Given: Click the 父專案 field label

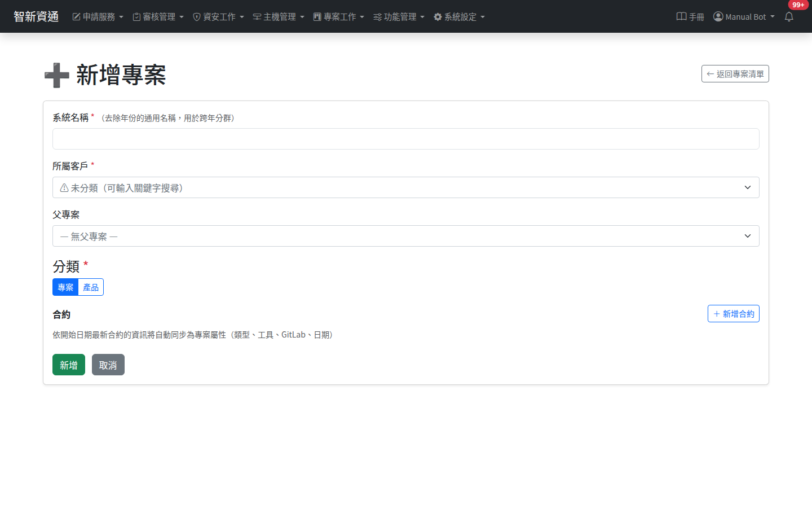Looking at the screenshot, I should [x=66, y=214].
